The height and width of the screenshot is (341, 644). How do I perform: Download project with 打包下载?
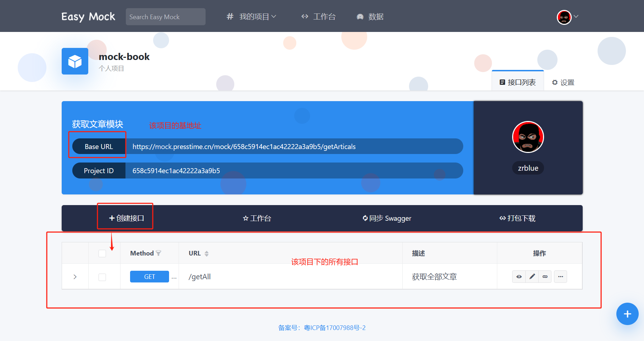[517, 218]
